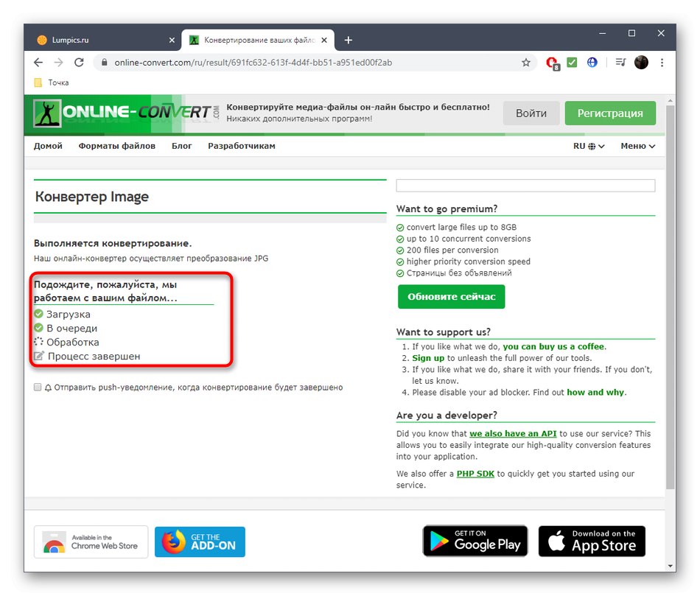Open the blue globe browser extension
This screenshot has width=700, height=596.
click(x=592, y=63)
